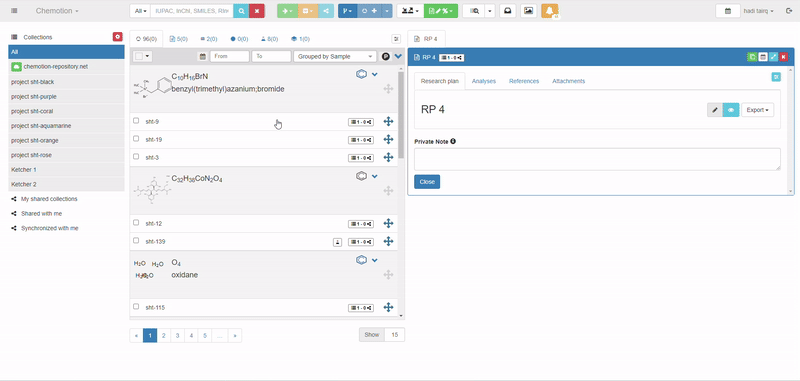Select the research plans 8(0) tab
Screen dimensions: 800x381
[x=269, y=39]
